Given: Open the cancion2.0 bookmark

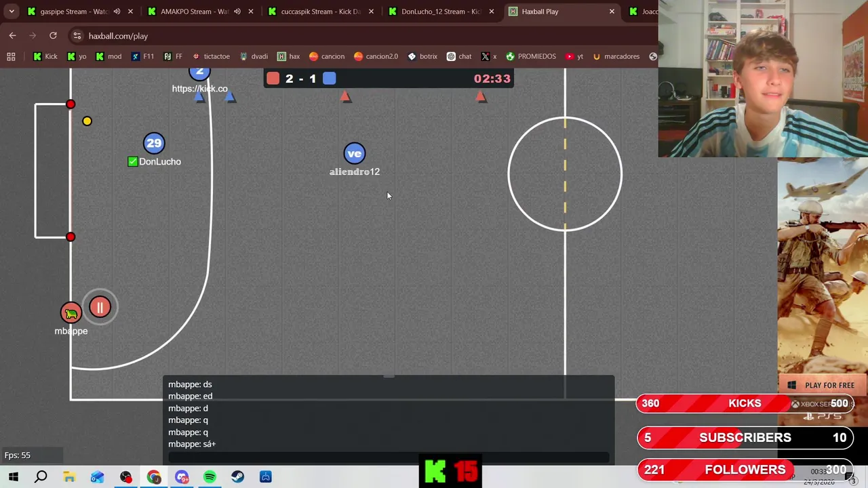Looking at the screenshot, I should point(376,56).
